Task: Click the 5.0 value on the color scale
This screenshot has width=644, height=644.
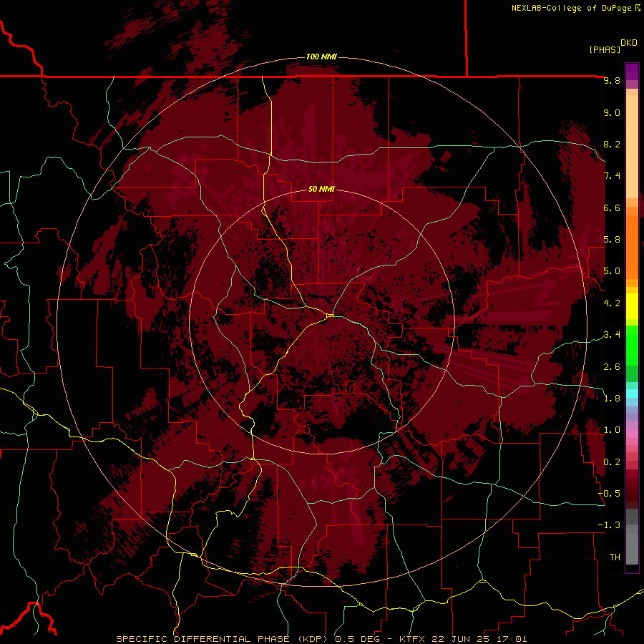Action: [612, 271]
